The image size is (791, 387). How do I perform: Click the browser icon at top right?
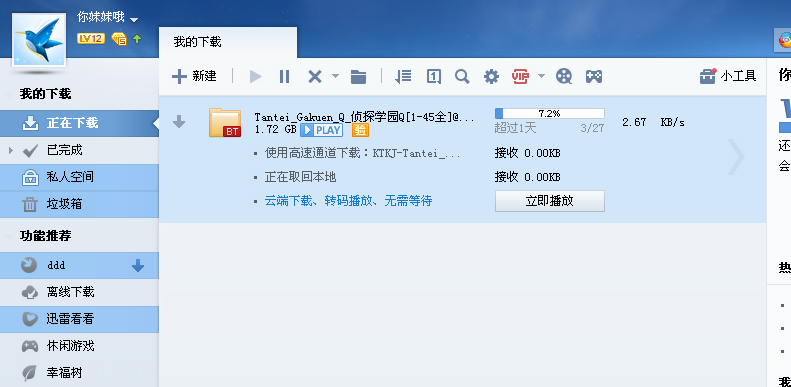tap(784, 40)
